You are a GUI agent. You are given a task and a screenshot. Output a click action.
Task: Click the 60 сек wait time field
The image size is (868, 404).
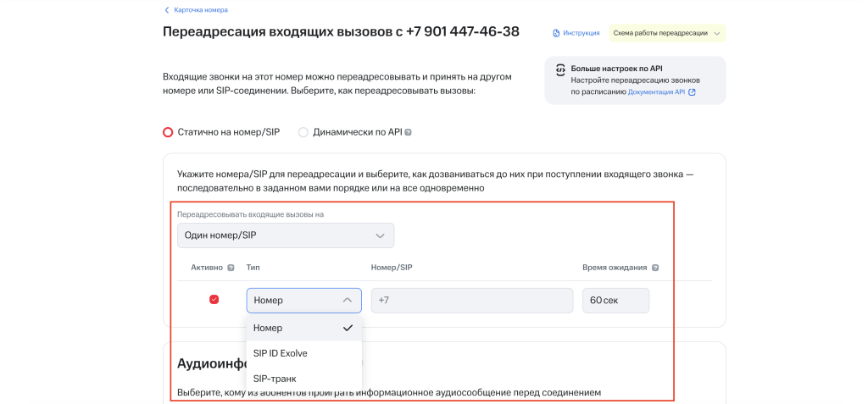coord(615,301)
